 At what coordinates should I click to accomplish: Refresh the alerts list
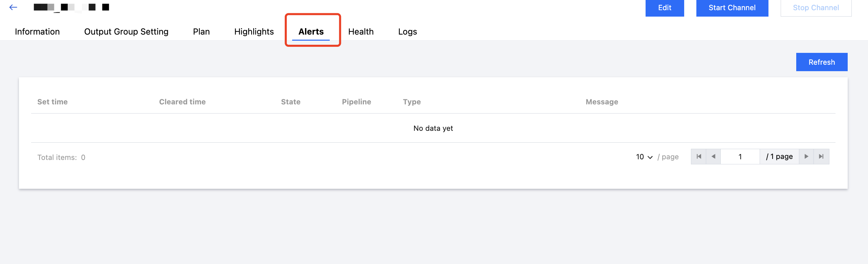(822, 62)
